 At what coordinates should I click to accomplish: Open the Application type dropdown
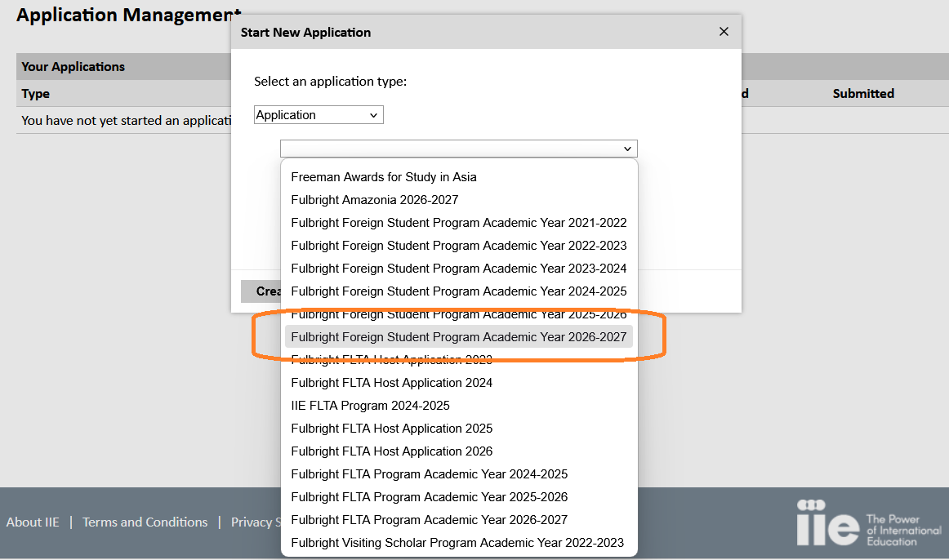tap(319, 115)
